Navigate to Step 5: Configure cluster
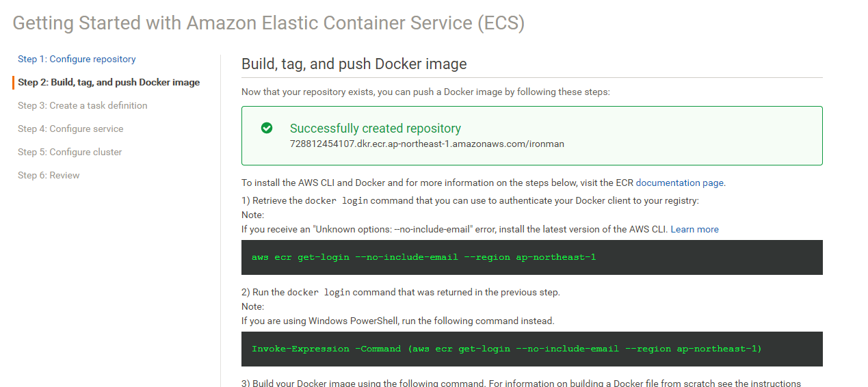The width and height of the screenshot is (868, 387). [70, 152]
